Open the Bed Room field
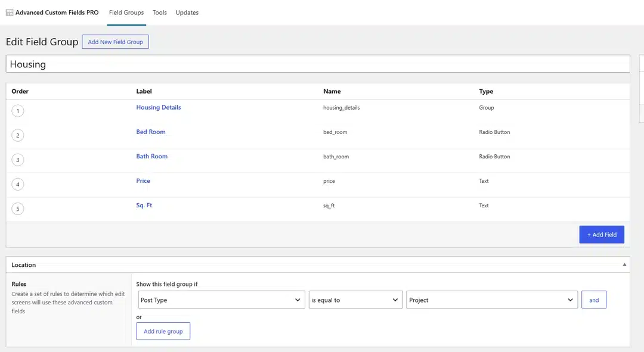This screenshot has height=352, width=644. click(x=151, y=132)
